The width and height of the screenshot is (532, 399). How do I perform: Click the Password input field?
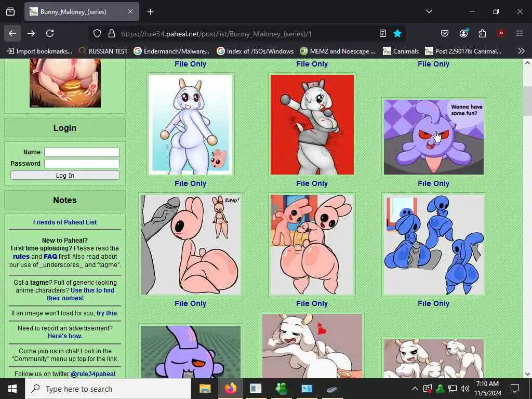point(82,164)
